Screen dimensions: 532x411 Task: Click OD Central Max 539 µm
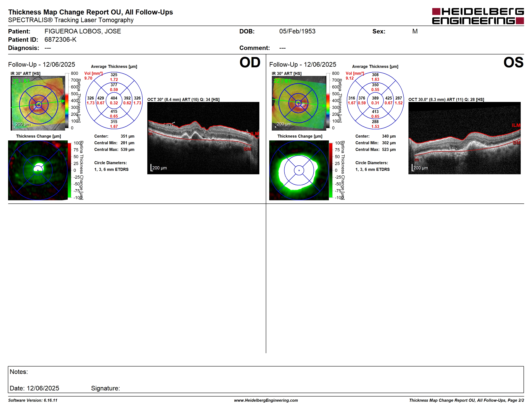[x=114, y=149]
